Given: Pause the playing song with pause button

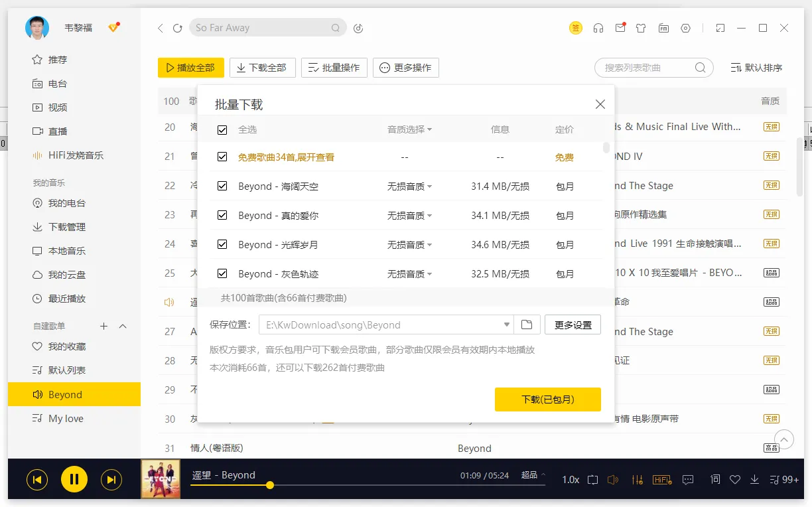Looking at the screenshot, I should [x=74, y=479].
